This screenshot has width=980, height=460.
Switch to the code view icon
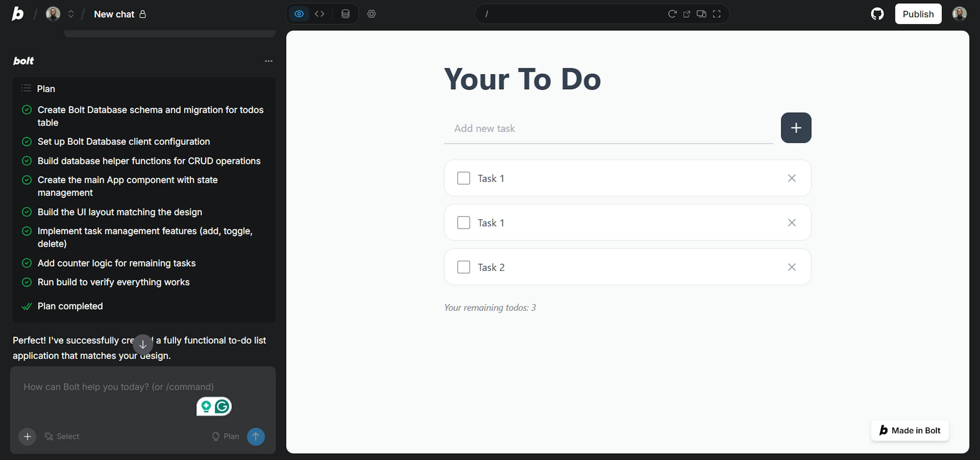320,14
